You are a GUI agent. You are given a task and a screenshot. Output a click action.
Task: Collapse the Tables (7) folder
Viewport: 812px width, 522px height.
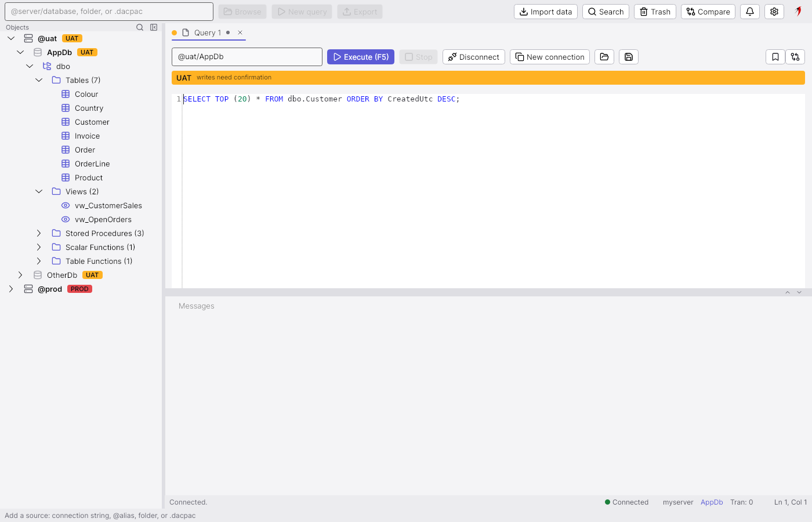pyautogui.click(x=39, y=80)
